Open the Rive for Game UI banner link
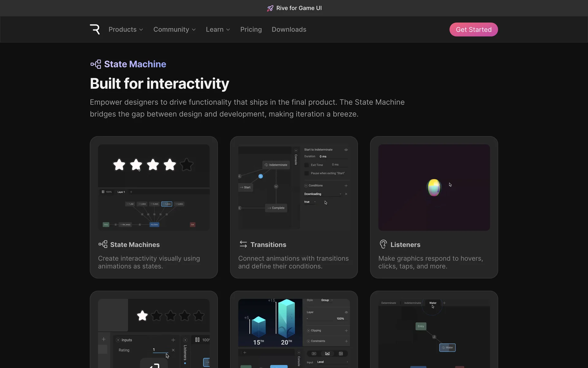 pyautogui.click(x=299, y=8)
